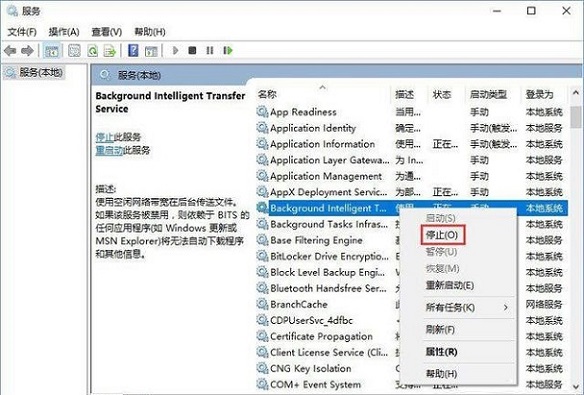
Task: Click the Pause service toolbar icon
Action: (210, 50)
